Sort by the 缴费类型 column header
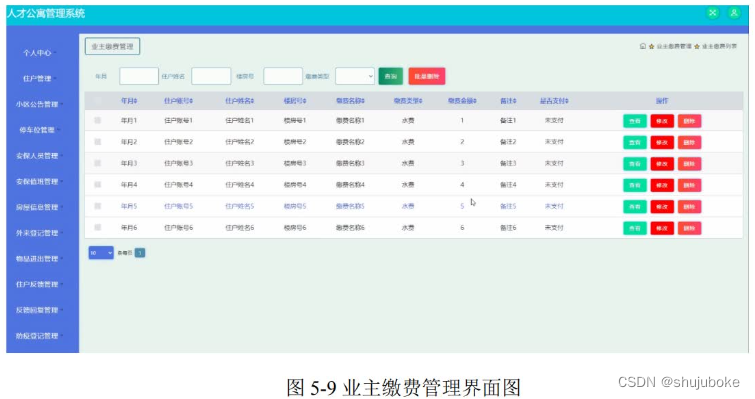This screenshot has width=755, height=399. tap(408, 101)
